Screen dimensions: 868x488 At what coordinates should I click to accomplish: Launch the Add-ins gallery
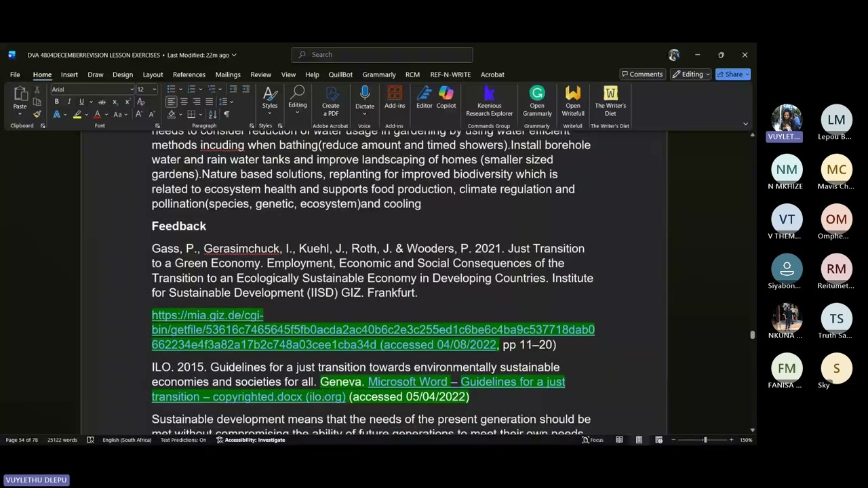tap(395, 98)
